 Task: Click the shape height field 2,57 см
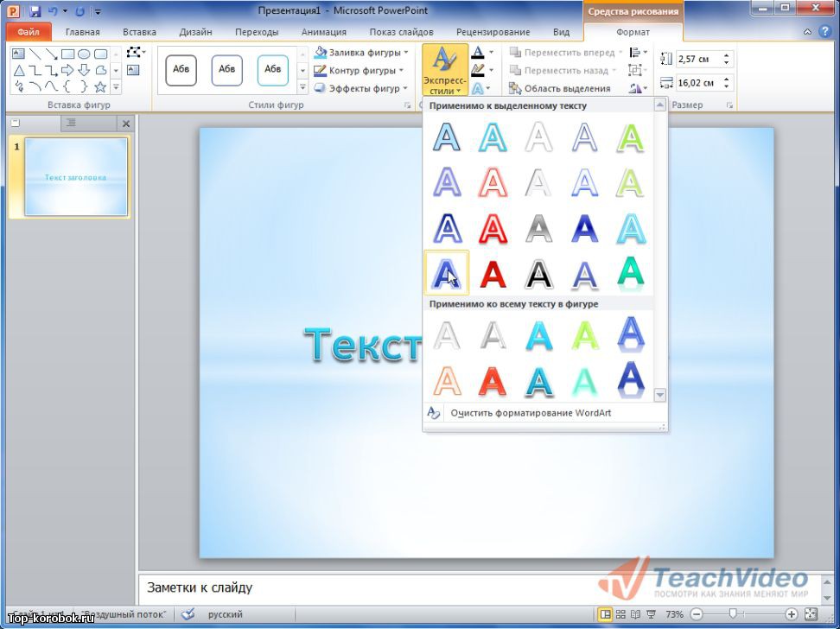click(x=698, y=59)
